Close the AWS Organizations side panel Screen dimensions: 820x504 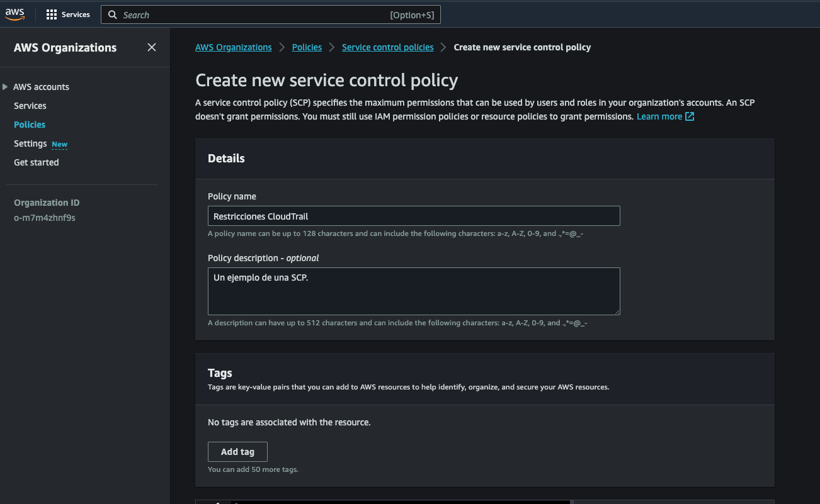[152, 47]
